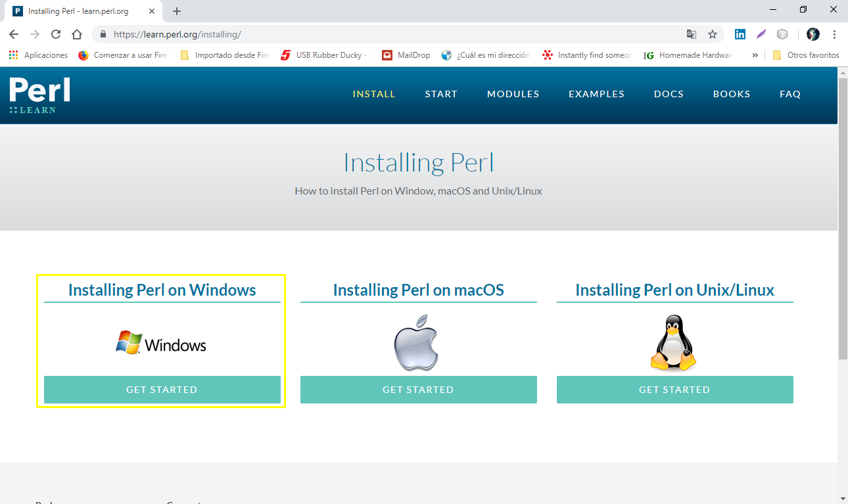Go to browser home icon

(x=77, y=34)
